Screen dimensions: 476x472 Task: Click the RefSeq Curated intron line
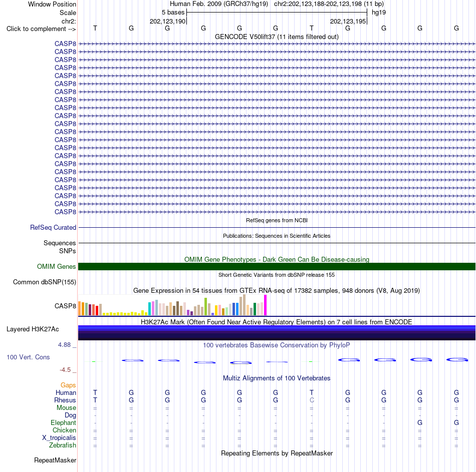[x=277, y=228]
